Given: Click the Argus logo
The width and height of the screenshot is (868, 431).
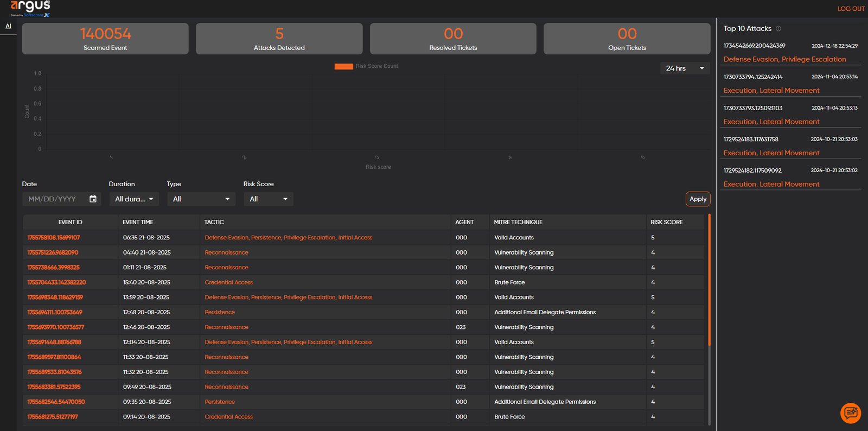Looking at the screenshot, I should point(30,8).
